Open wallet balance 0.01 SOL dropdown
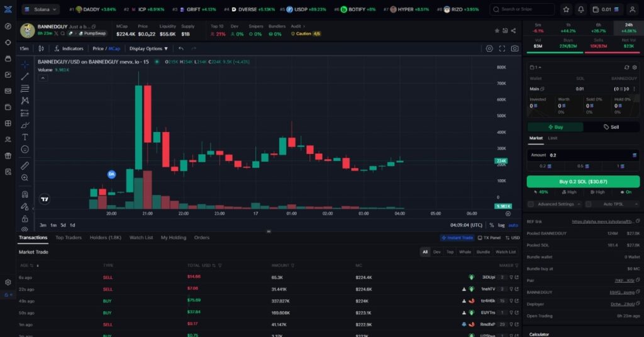Viewport: 644px width, 337px height. (606, 9)
